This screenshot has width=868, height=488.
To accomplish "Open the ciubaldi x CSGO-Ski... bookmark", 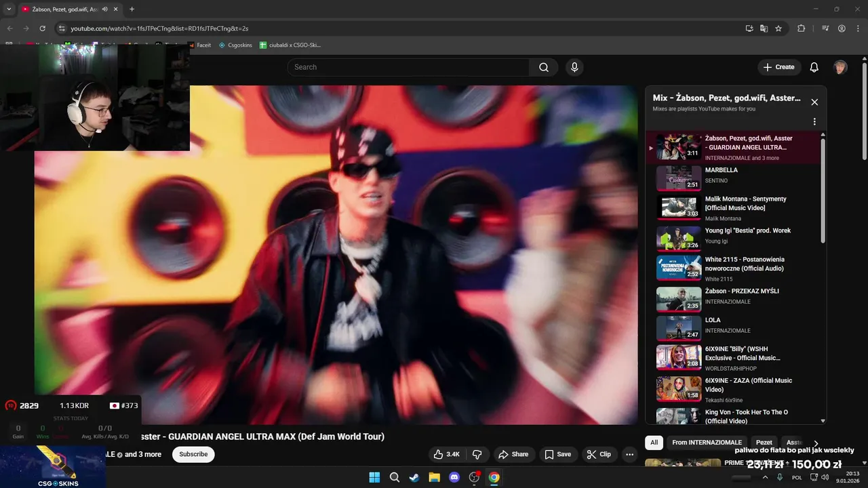I will (x=290, y=45).
